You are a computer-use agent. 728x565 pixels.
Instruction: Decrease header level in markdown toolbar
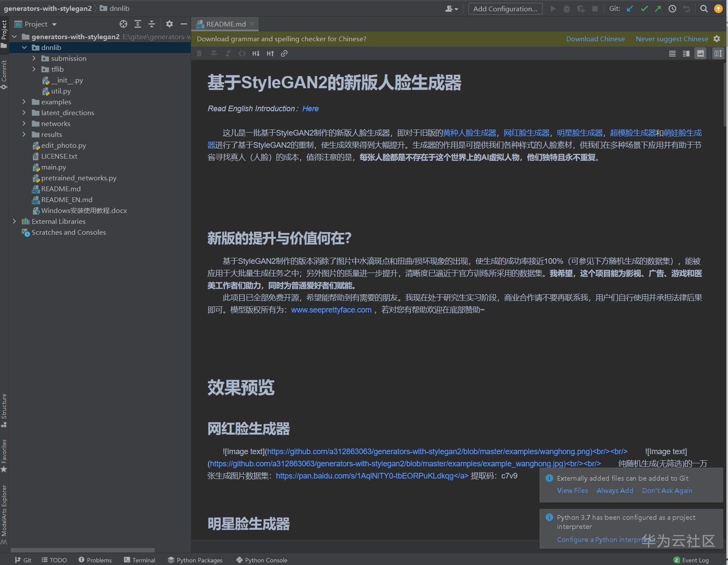(256, 53)
